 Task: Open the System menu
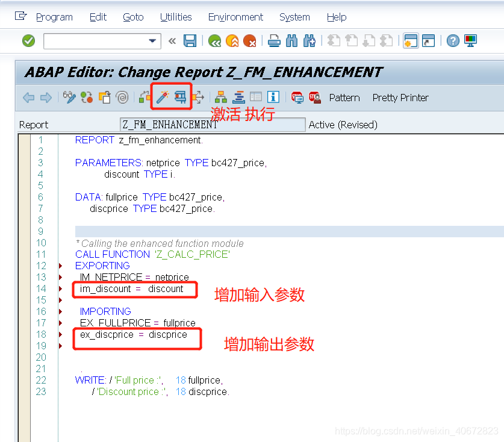(x=294, y=17)
